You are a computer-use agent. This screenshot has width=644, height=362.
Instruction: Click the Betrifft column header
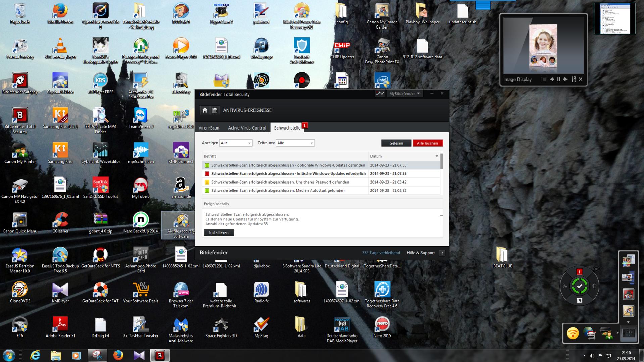pyautogui.click(x=285, y=156)
